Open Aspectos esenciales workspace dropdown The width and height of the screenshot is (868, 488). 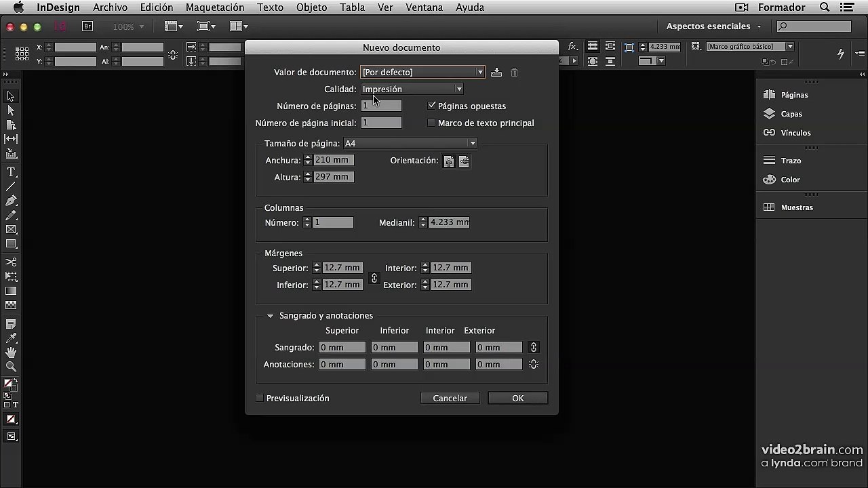pyautogui.click(x=713, y=26)
